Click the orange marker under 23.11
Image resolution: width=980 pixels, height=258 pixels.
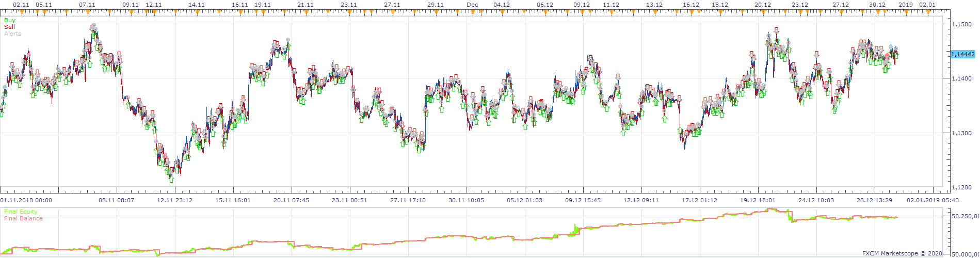(349, 12)
